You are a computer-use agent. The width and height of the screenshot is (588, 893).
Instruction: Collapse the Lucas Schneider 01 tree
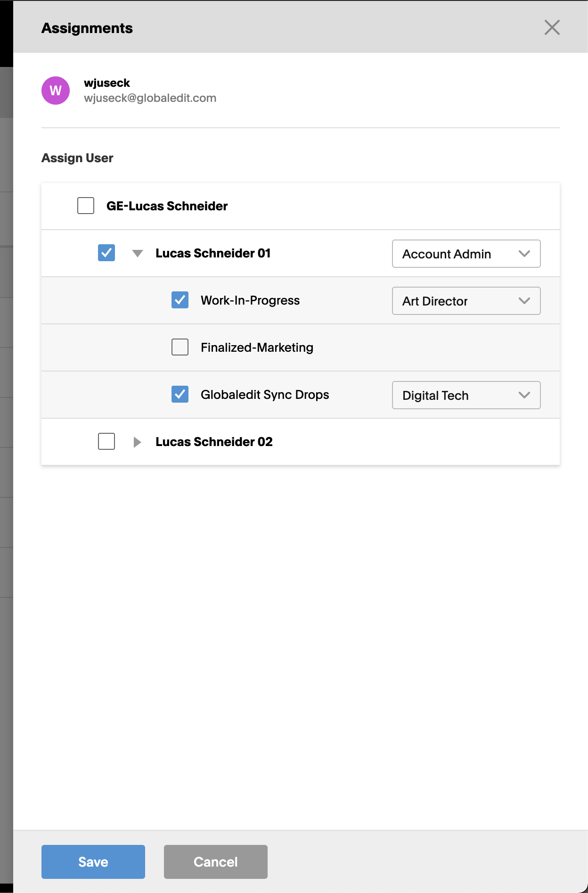[138, 254]
